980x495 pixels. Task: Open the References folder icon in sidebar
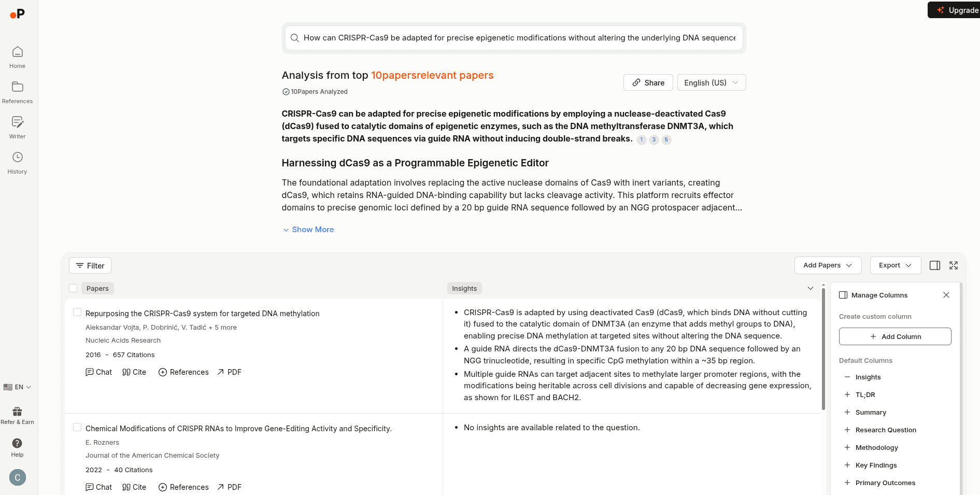click(17, 87)
